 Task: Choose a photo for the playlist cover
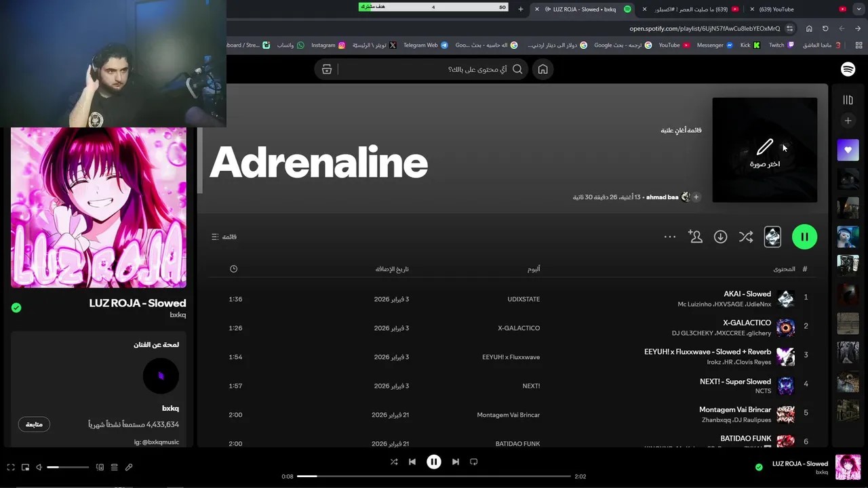(765, 150)
